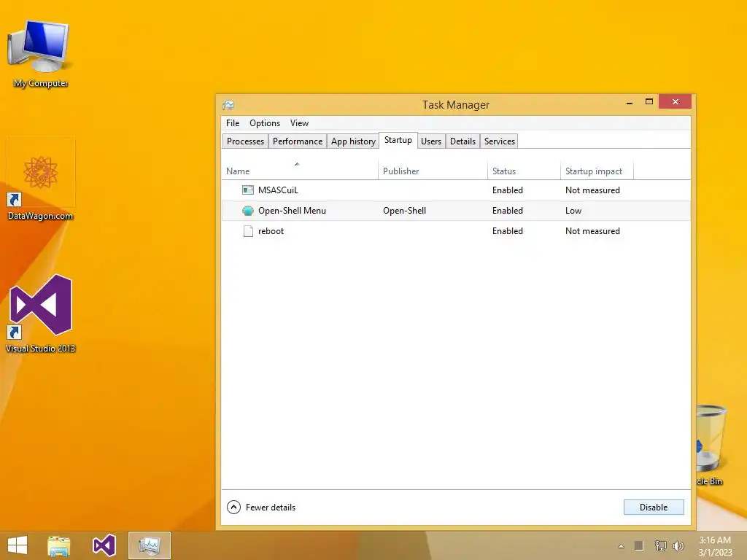Screen dimensions: 747x560
Task: Open the volume speaker tray icon
Action: pyautogui.click(x=678, y=545)
